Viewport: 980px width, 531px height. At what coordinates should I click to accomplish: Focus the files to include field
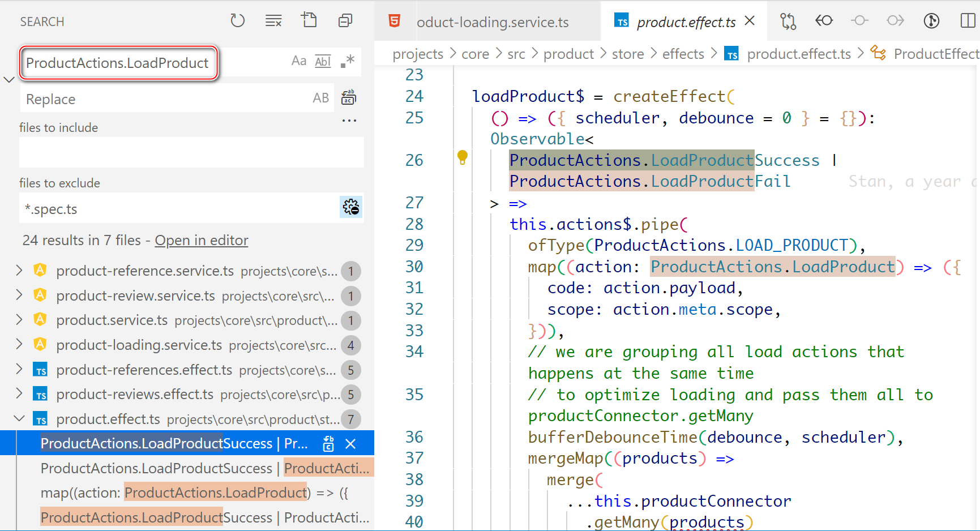click(191, 152)
